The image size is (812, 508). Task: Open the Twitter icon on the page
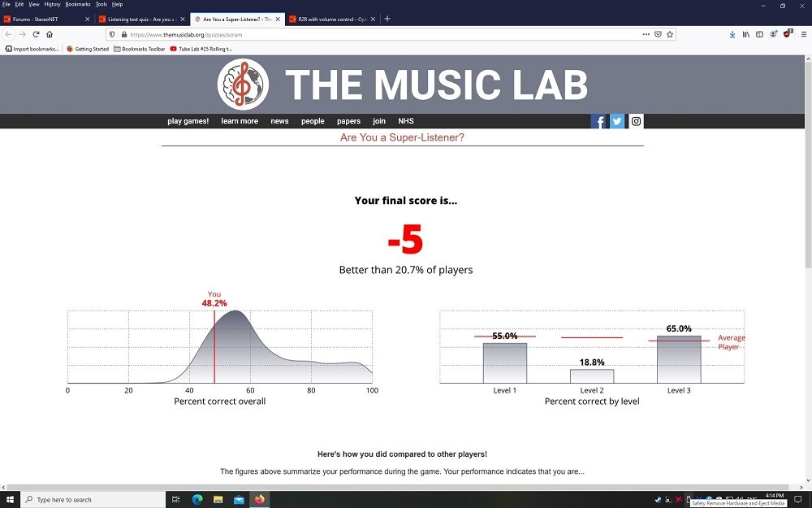[x=617, y=121]
